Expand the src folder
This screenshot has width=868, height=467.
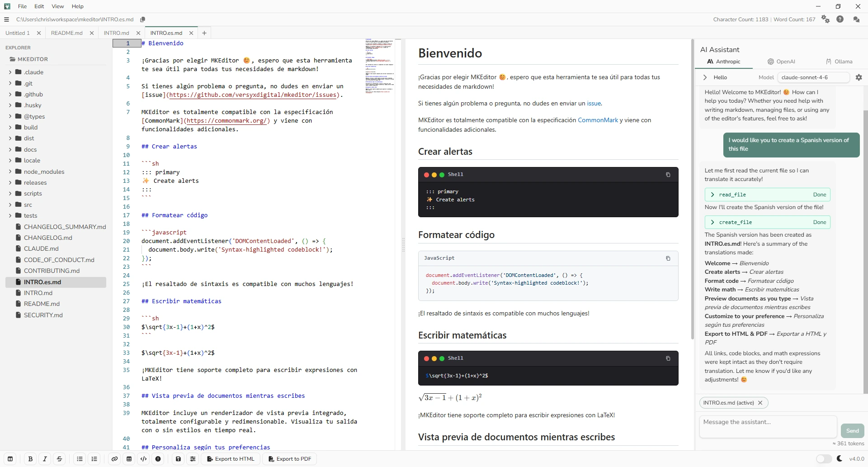(10, 205)
